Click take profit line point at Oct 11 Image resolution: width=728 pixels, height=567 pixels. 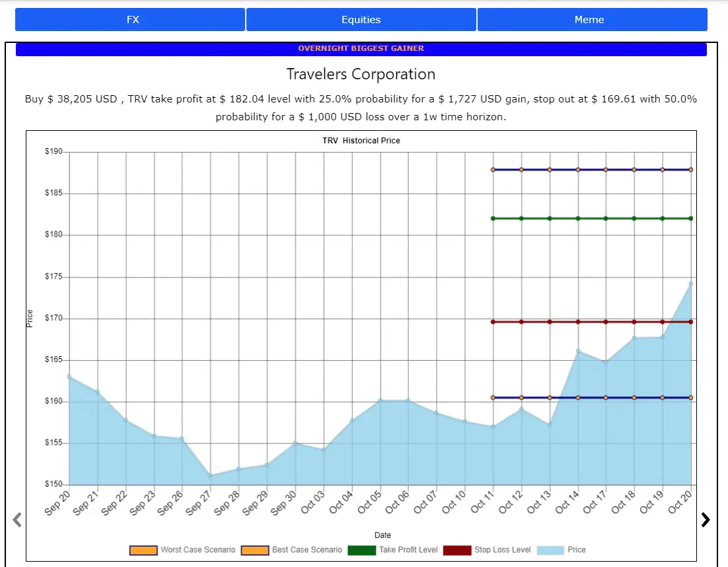493,218
